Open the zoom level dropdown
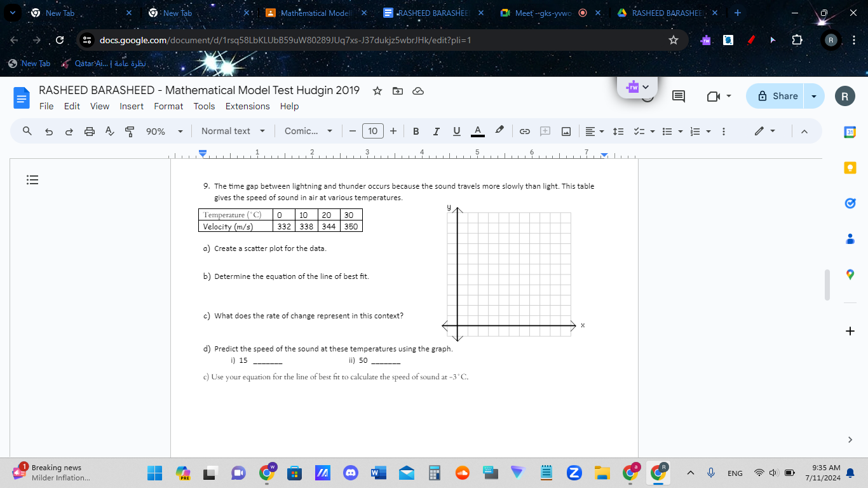The height and width of the screenshot is (488, 868). [164, 131]
